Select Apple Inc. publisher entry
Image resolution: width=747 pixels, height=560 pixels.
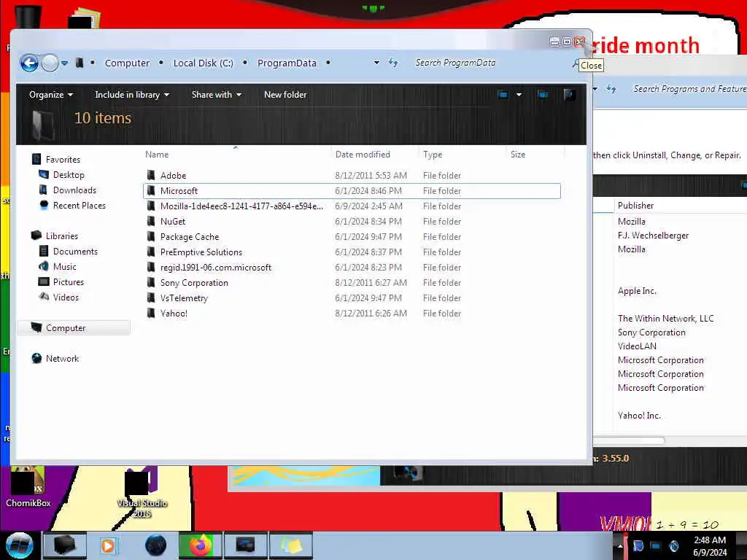tap(637, 290)
